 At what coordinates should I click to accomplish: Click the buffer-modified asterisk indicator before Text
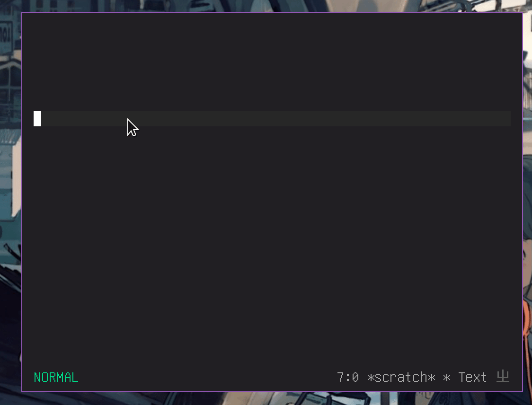coord(447,377)
